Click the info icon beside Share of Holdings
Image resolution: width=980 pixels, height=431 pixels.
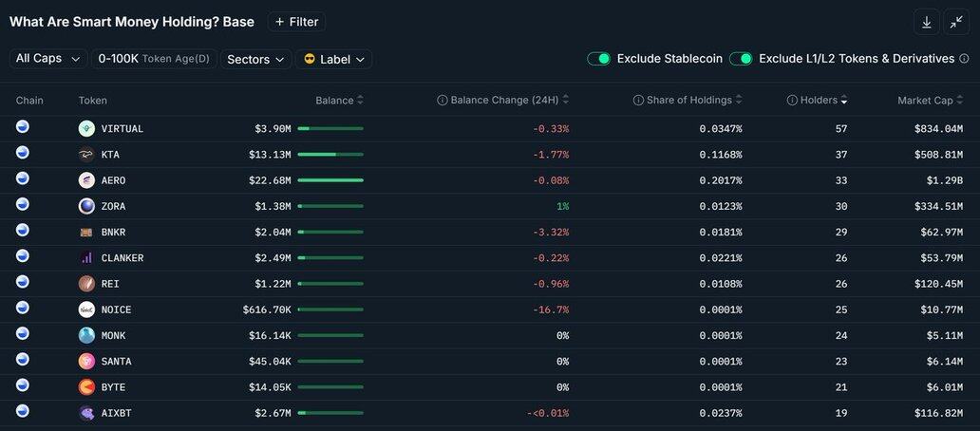(x=638, y=100)
